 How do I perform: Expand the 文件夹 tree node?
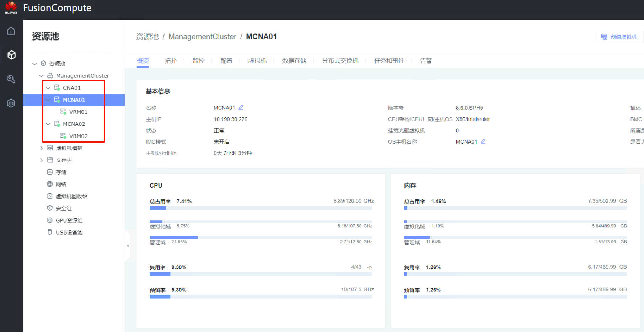[41, 160]
